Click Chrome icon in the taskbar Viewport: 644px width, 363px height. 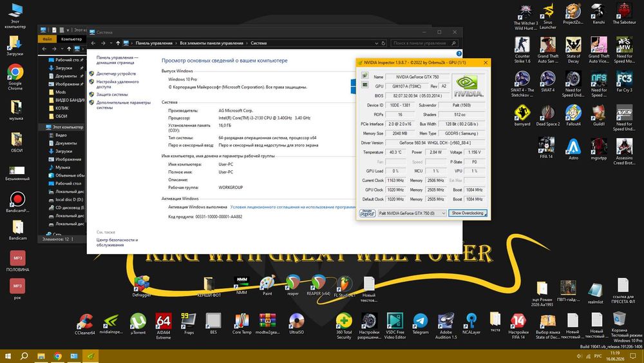(57, 356)
